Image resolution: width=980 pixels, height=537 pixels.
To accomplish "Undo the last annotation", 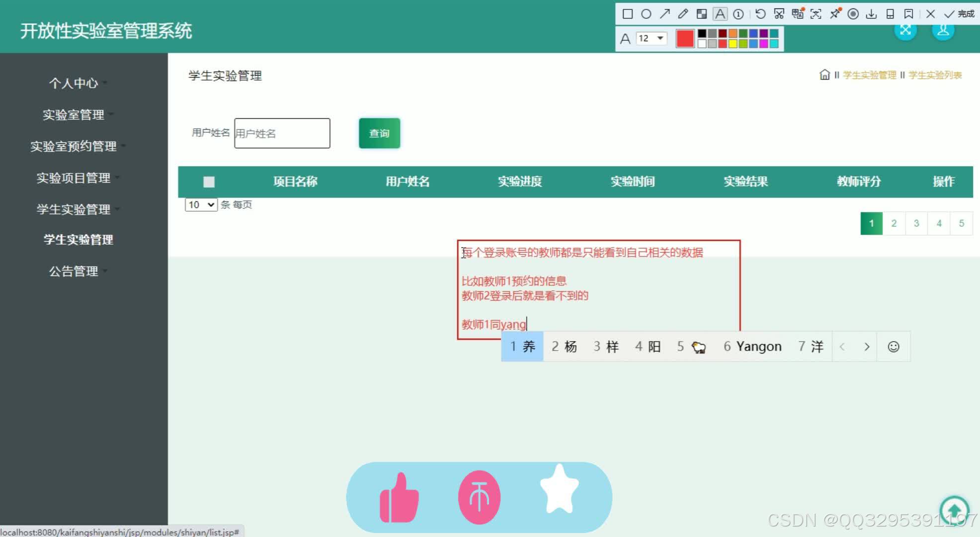I will click(760, 14).
